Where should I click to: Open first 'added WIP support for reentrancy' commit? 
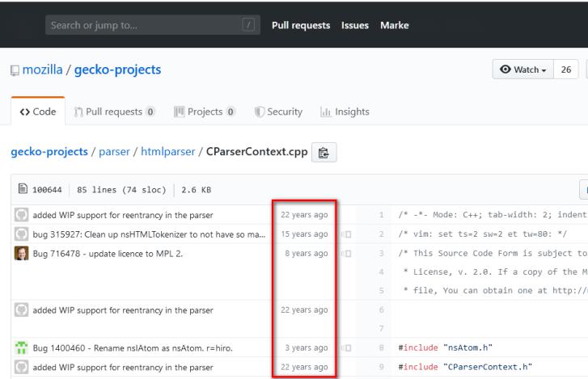[x=123, y=215]
